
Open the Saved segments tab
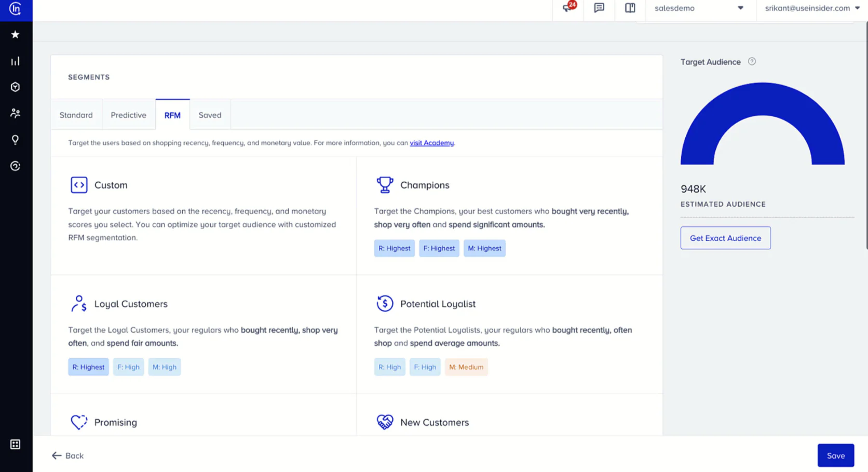[x=210, y=115]
